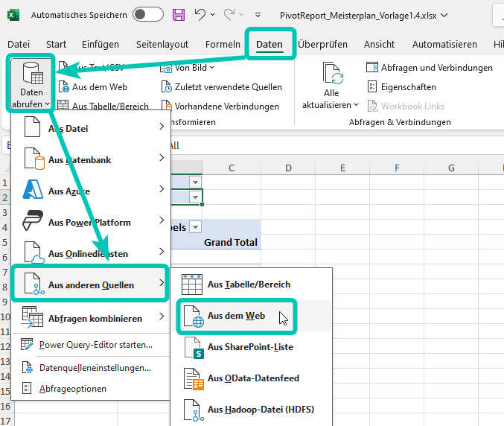504x426 pixels.
Task: Click Zuletzt verwendete Quellen clock icon
Action: click(x=167, y=87)
